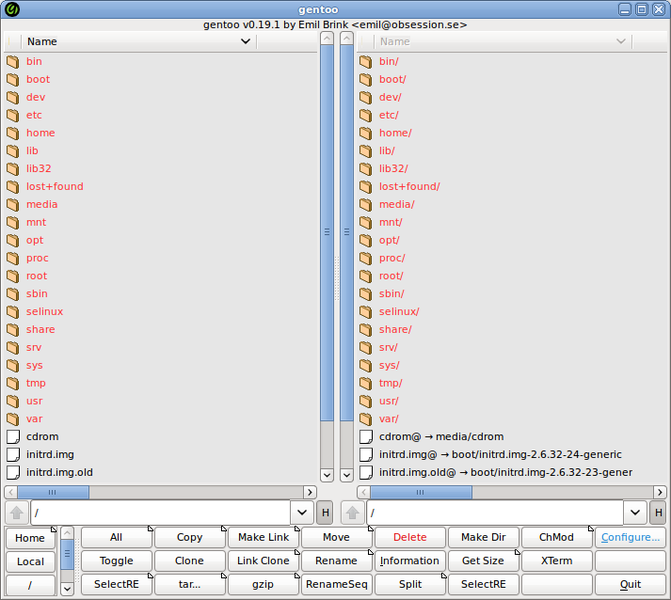Click the red Delete button
This screenshot has width=671, height=600.
(x=410, y=538)
